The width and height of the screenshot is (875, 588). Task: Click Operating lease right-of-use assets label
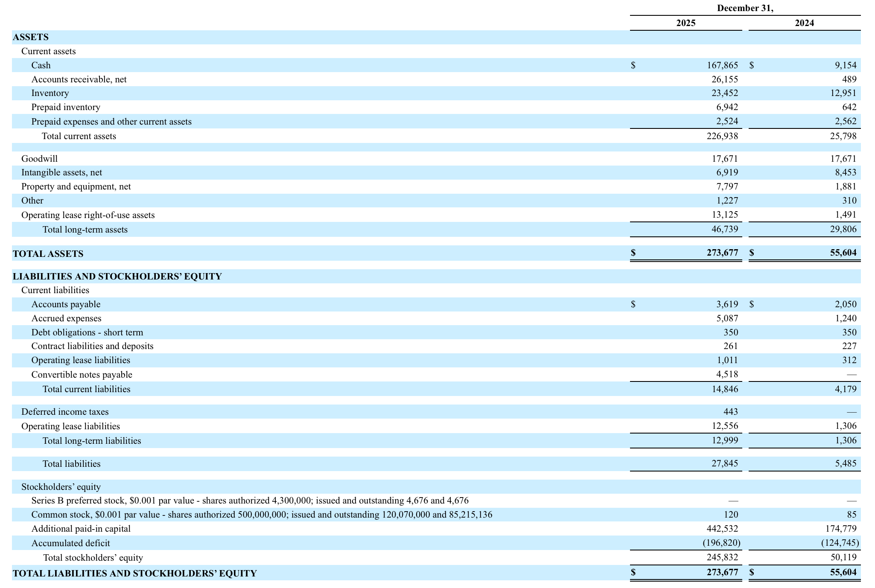coord(88,215)
